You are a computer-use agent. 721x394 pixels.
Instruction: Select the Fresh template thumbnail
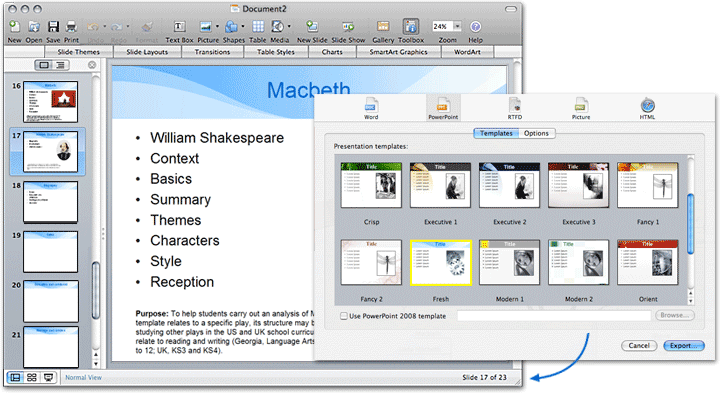coord(441,263)
